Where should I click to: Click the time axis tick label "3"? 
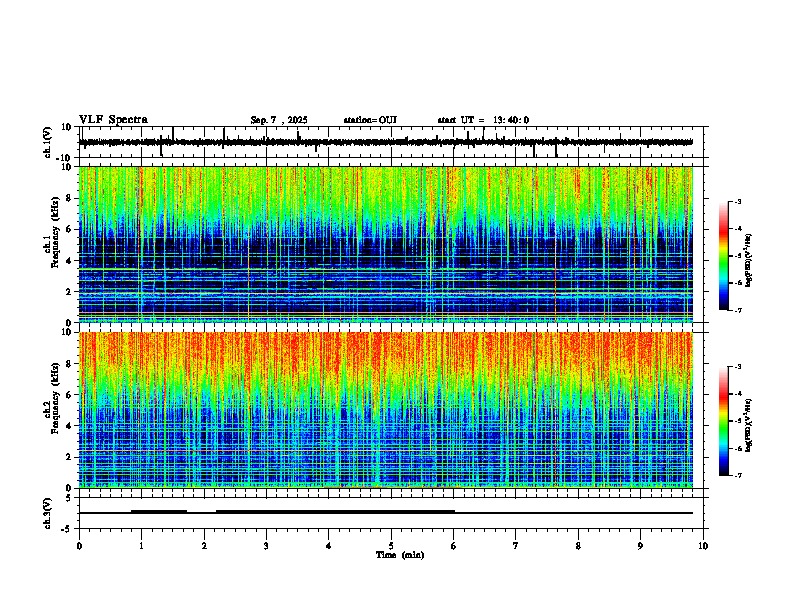[266, 546]
